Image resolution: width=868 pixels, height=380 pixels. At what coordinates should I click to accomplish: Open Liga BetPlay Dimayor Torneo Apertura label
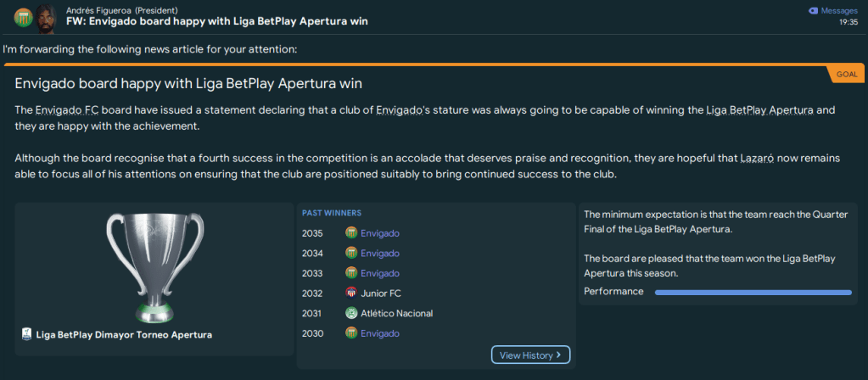pos(124,335)
